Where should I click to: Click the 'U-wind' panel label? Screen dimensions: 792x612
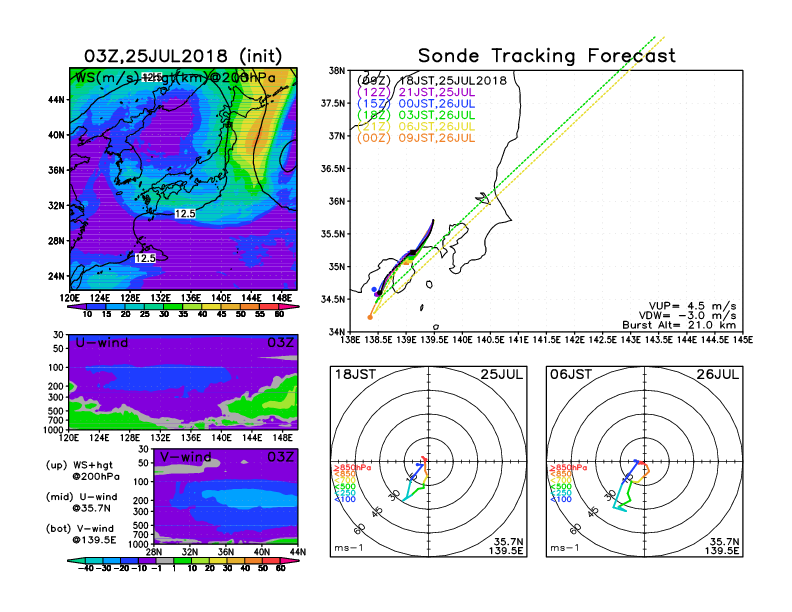(102, 343)
